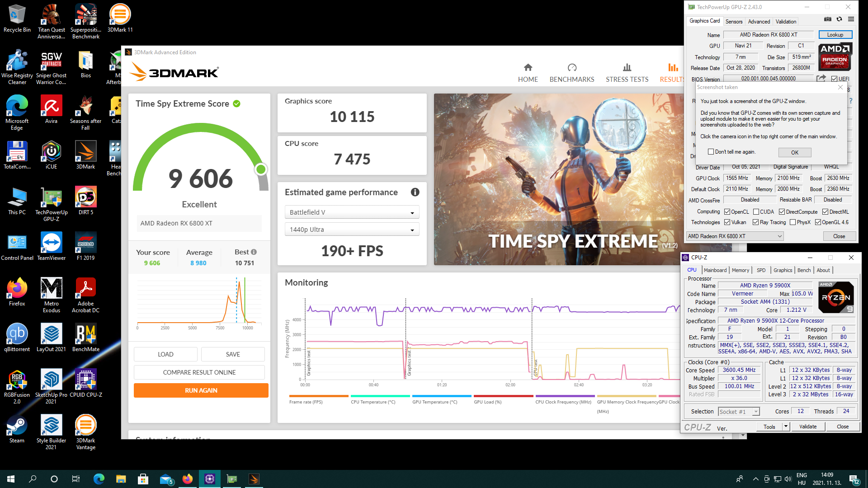Click the Validate button in CPU-Z
The width and height of the screenshot is (868, 488).
point(807,426)
